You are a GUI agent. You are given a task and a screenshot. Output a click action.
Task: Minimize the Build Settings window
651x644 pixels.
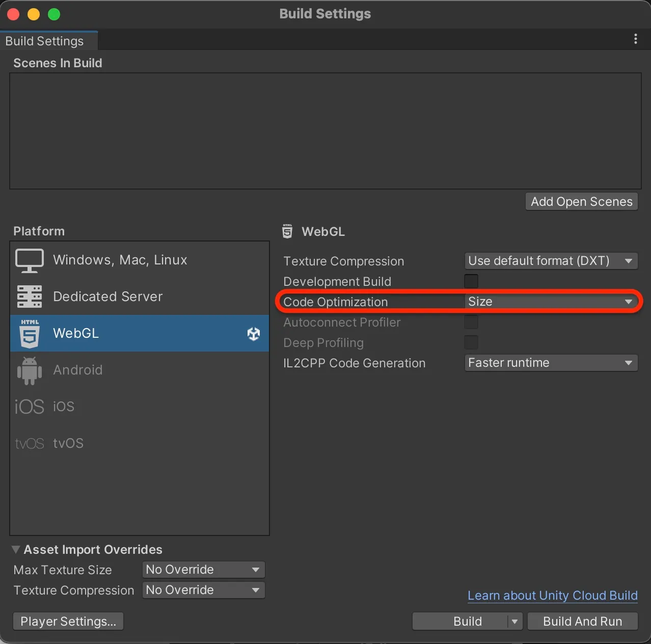point(34,14)
